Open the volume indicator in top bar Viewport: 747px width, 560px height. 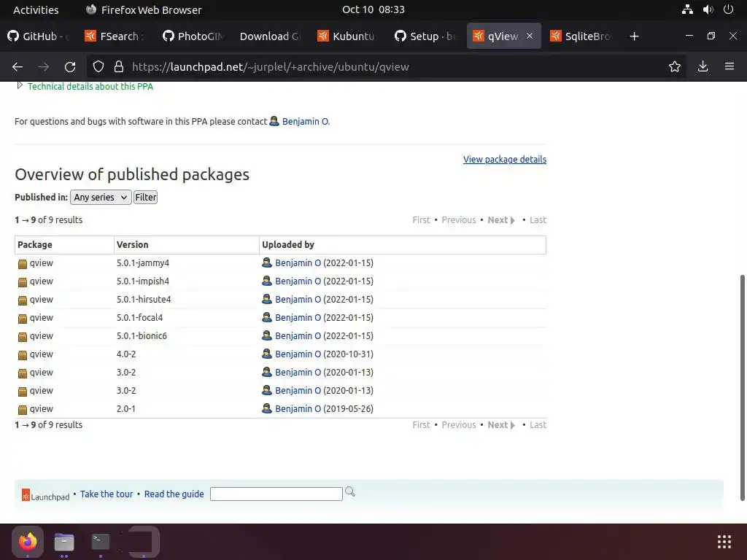click(708, 9)
